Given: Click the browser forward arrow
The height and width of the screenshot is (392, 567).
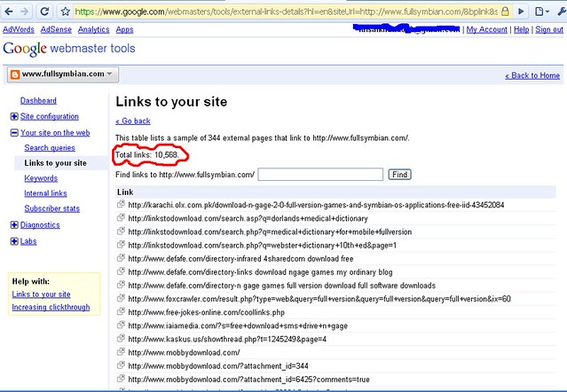Looking at the screenshot, I should pos(25,12).
